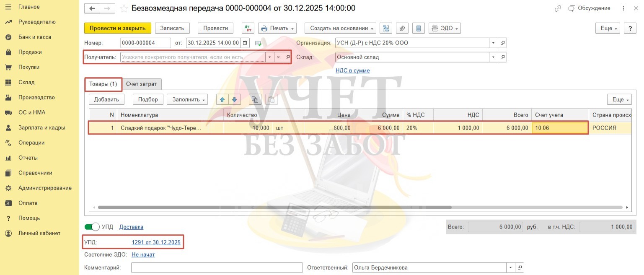Viewport: 644px width, 275px height.
Task: Clear the Получатель field with x button
Action: coord(279,57)
